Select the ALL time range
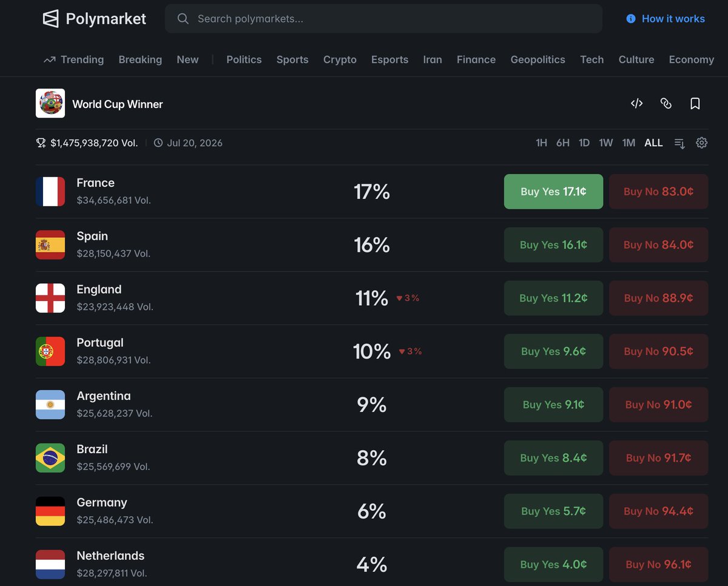 (x=653, y=143)
